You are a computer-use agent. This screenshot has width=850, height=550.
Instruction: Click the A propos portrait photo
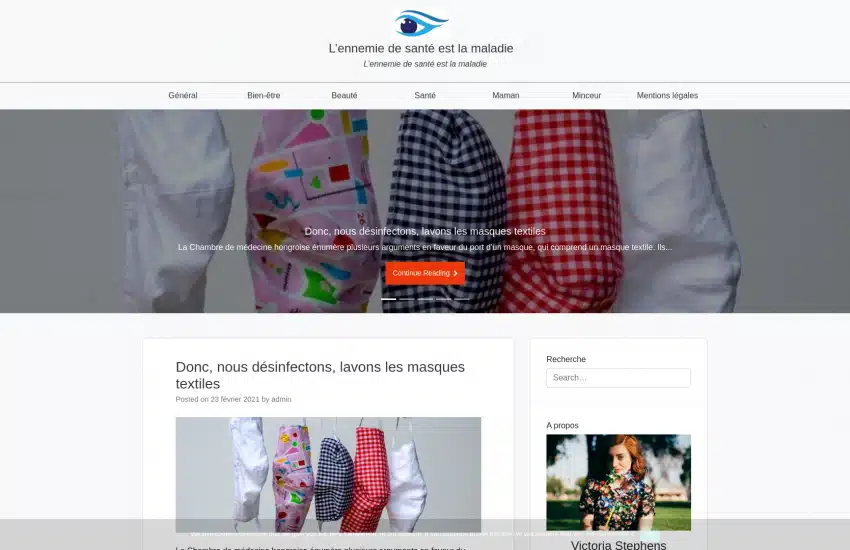pos(619,482)
